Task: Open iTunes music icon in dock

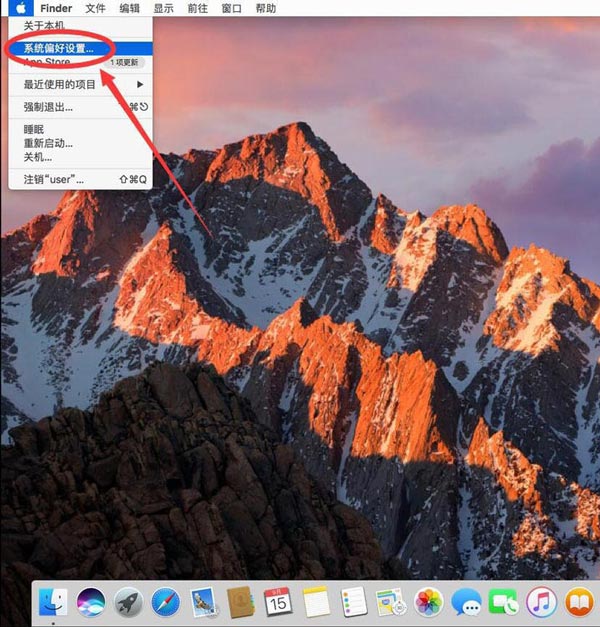Action: pos(541,601)
